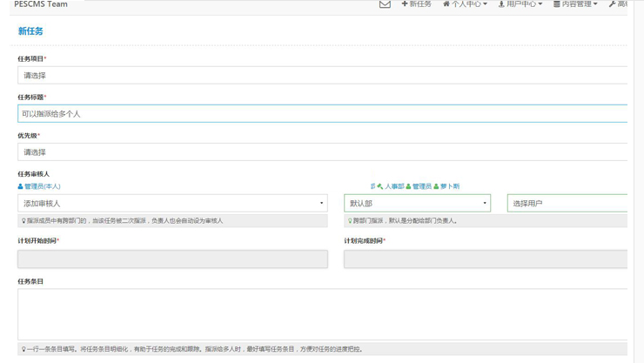Expand the 默认部 department dropdown
Viewport: 644px width, 363px height.
tap(417, 204)
